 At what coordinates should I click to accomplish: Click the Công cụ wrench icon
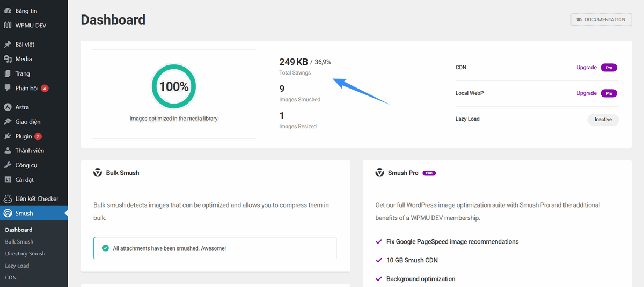coord(8,165)
